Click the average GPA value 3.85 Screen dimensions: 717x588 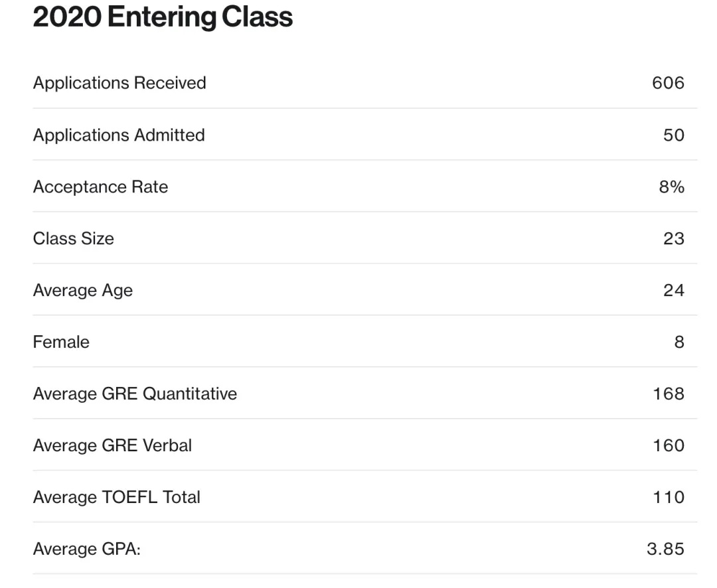665,549
